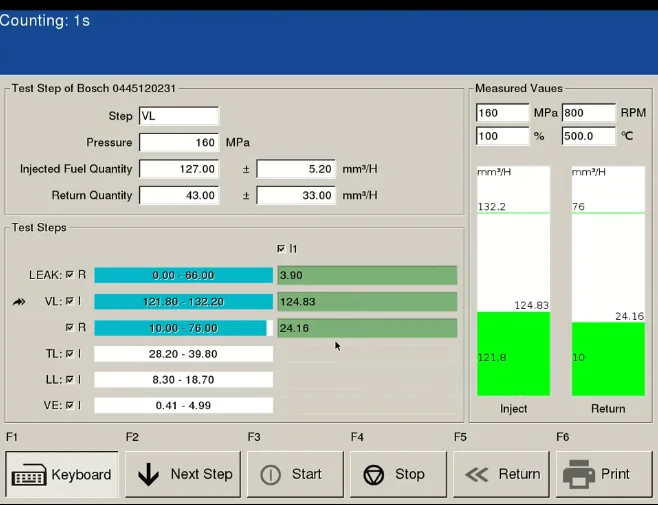
Task: Edit return quantity tolerance 33.00
Action: click(x=296, y=195)
